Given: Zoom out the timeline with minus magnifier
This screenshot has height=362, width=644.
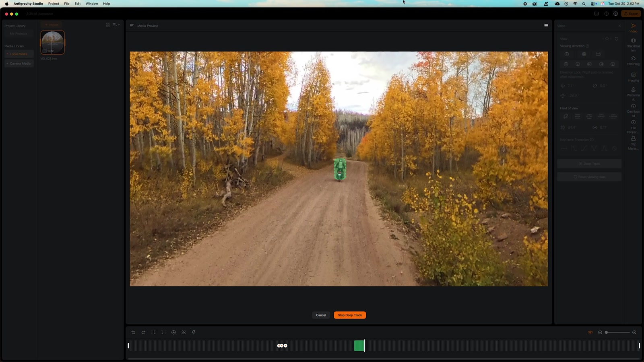Looking at the screenshot, I should pyautogui.click(x=600, y=332).
